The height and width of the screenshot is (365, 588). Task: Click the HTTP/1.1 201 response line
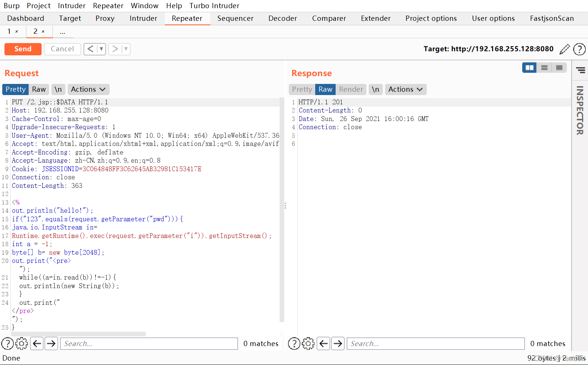click(x=321, y=102)
